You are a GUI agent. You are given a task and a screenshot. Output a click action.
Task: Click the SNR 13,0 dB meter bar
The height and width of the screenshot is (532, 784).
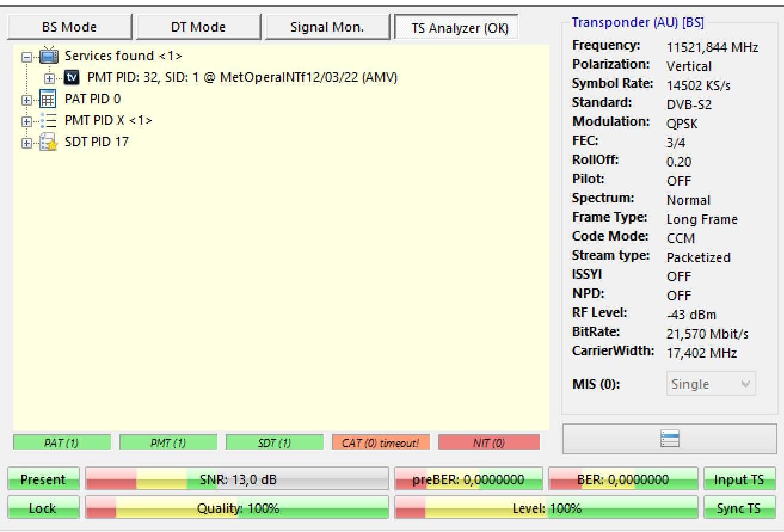pyautogui.click(x=237, y=479)
